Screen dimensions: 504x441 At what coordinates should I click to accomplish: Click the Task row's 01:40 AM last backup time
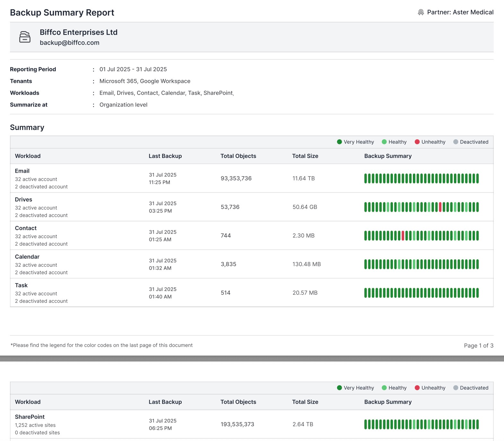click(x=160, y=297)
